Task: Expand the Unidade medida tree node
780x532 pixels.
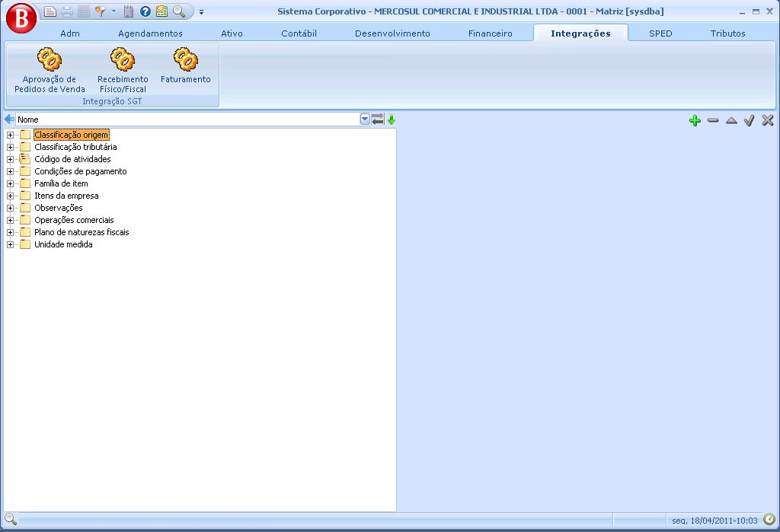Action: point(11,244)
